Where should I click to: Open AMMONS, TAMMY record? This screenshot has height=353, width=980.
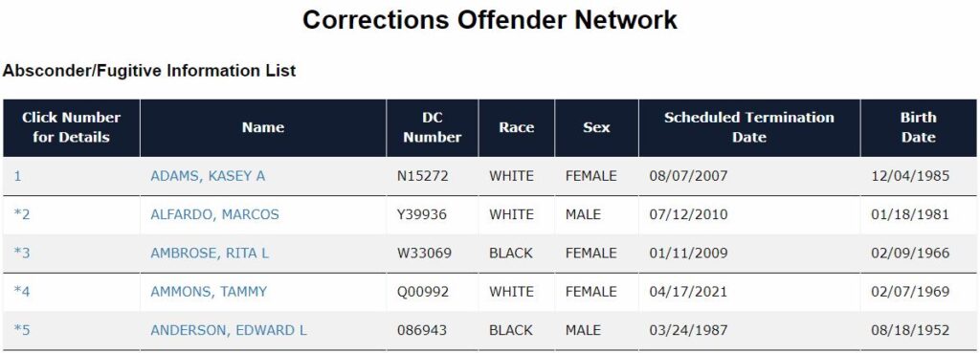[208, 292]
